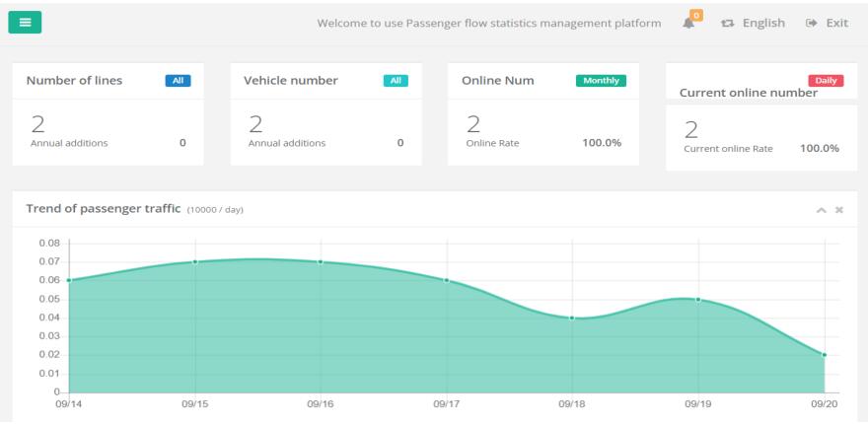
Task: Click the Exit link
Action: [828, 23]
